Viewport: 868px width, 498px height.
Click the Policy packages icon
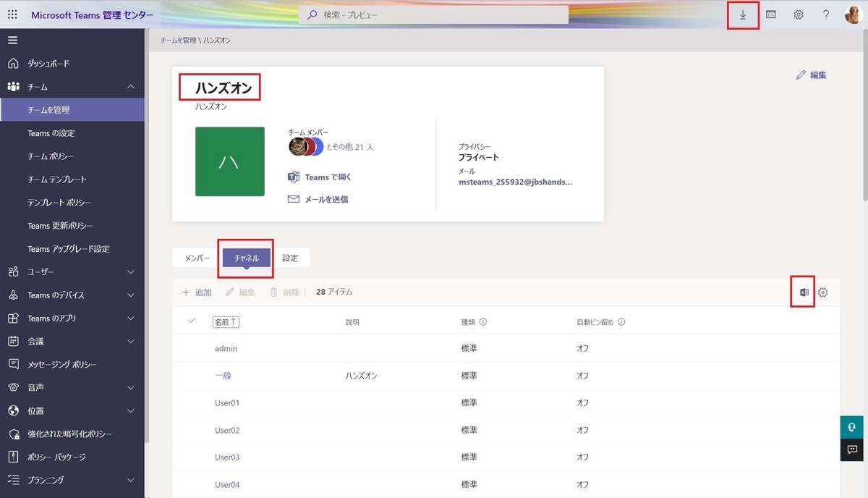(x=13, y=457)
